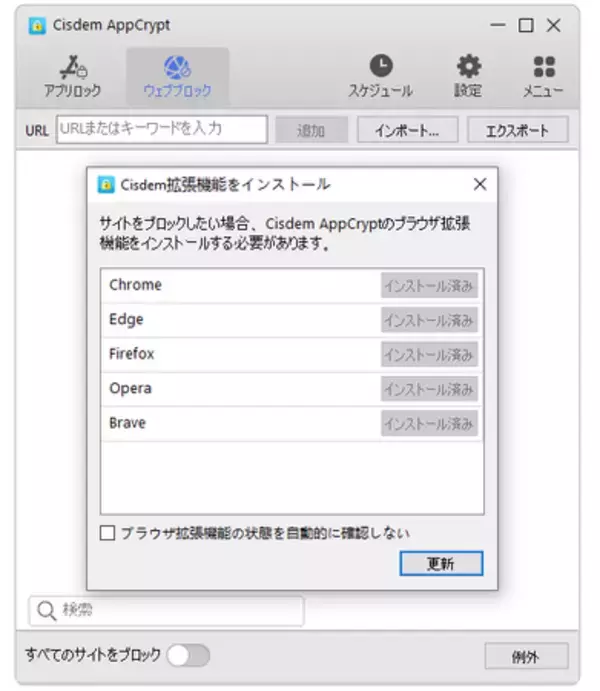Click the search magnifier icon
Screen dimensions: 600x691
coord(46,610)
